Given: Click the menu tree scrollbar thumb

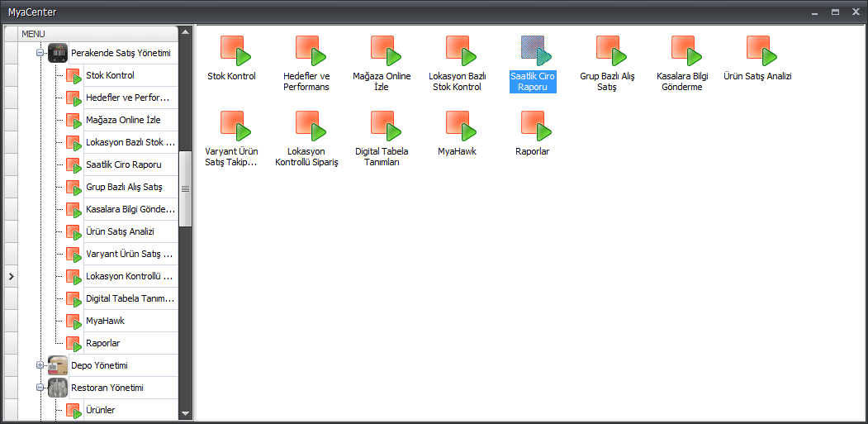Looking at the screenshot, I should [186, 188].
